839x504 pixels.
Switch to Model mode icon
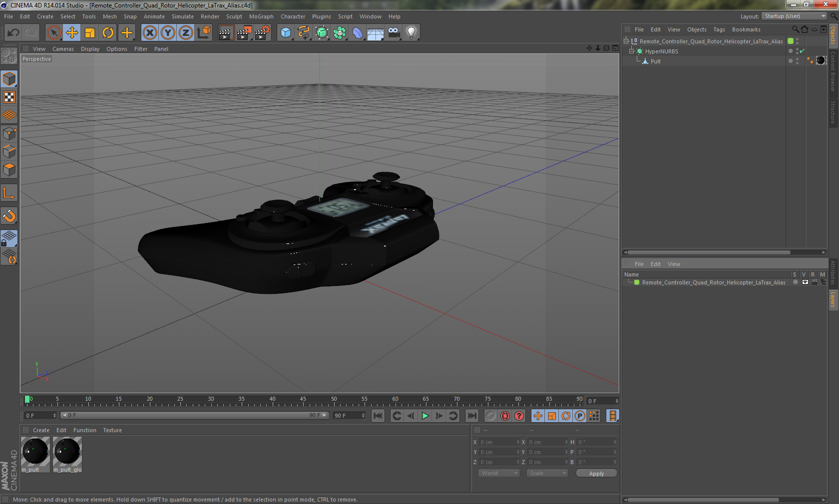(9, 79)
